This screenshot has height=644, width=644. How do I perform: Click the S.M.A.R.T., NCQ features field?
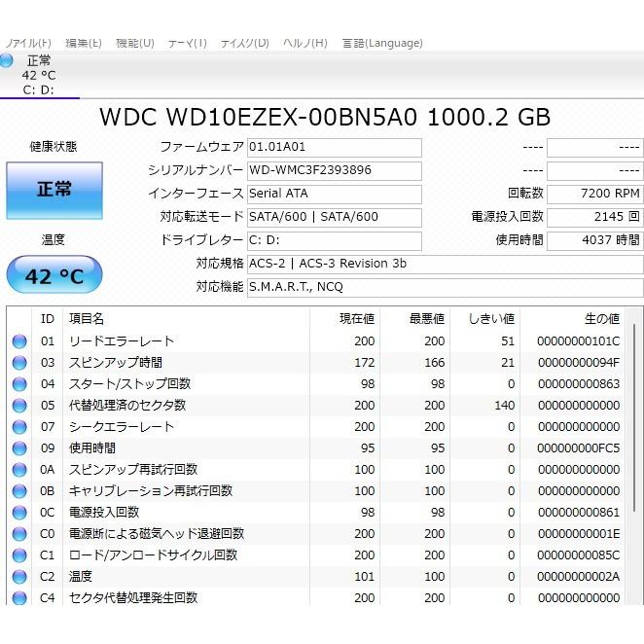[445, 287]
